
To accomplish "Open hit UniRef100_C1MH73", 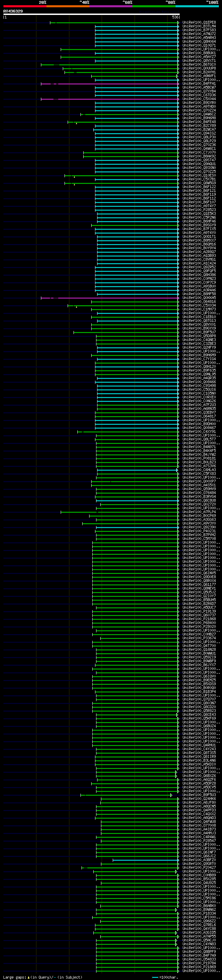I will (199, 309).
